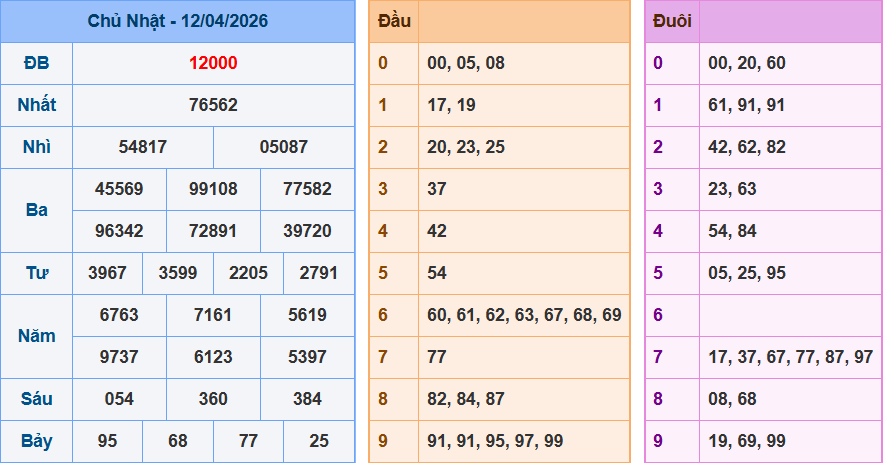
Task: Click the Năm prize row label
Action: [x=36, y=336]
